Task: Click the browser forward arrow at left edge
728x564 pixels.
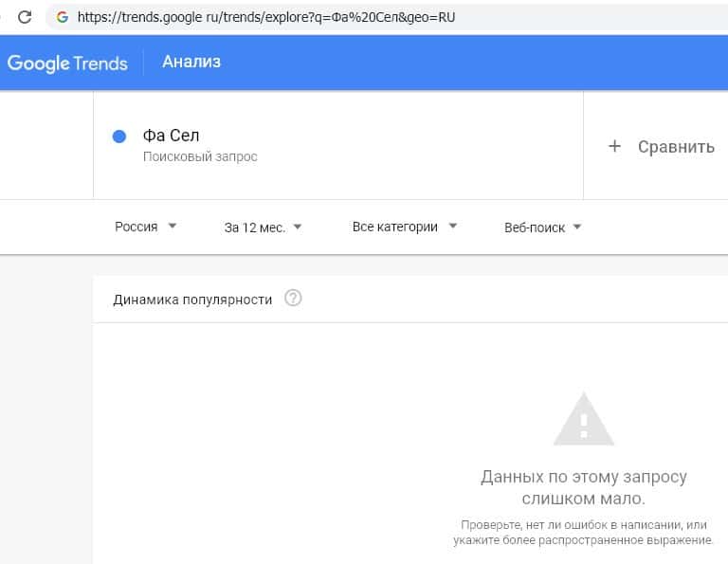Action: (2, 16)
